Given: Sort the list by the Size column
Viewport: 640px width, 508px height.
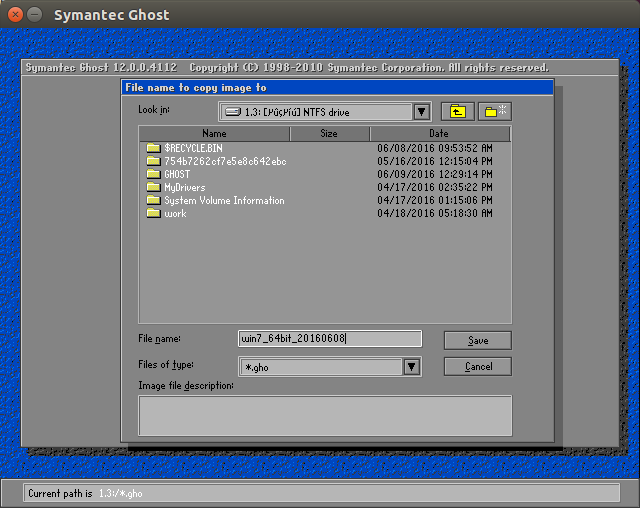Looking at the screenshot, I should 329,134.
